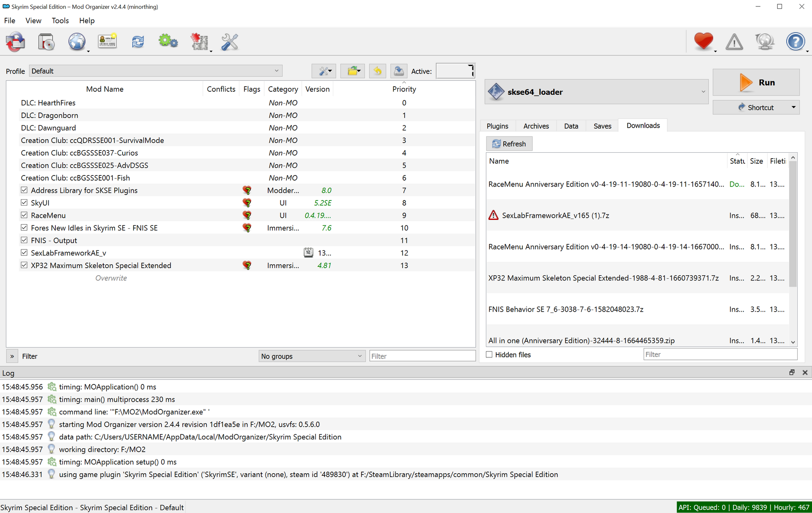Image resolution: width=812 pixels, height=513 pixels.
Task: Disable the SkyUI mod checkbox
Action: [24, 203]
